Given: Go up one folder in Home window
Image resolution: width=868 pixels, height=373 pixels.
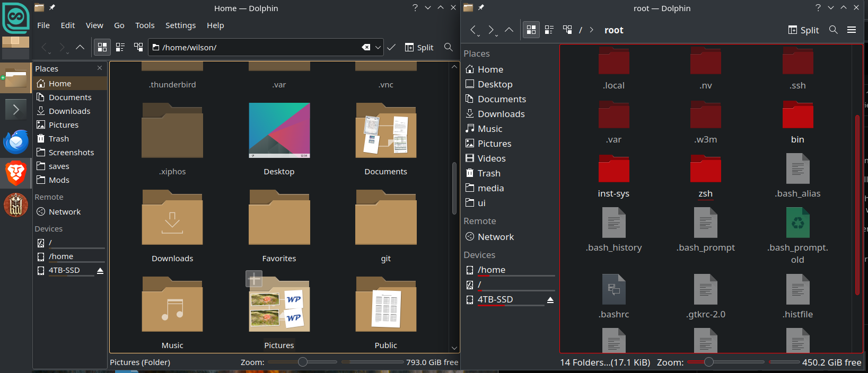Looking at the screenshot, I should tap(80, 47).
